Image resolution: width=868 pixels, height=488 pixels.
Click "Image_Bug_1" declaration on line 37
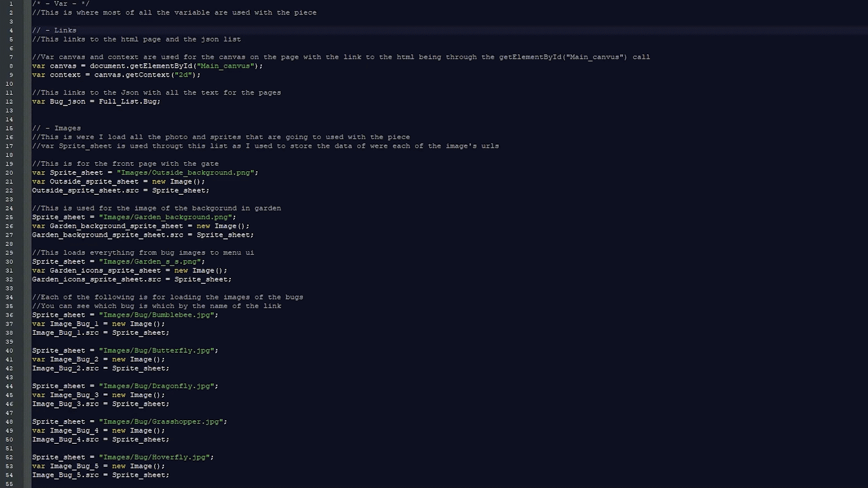(x=74, y=324)
